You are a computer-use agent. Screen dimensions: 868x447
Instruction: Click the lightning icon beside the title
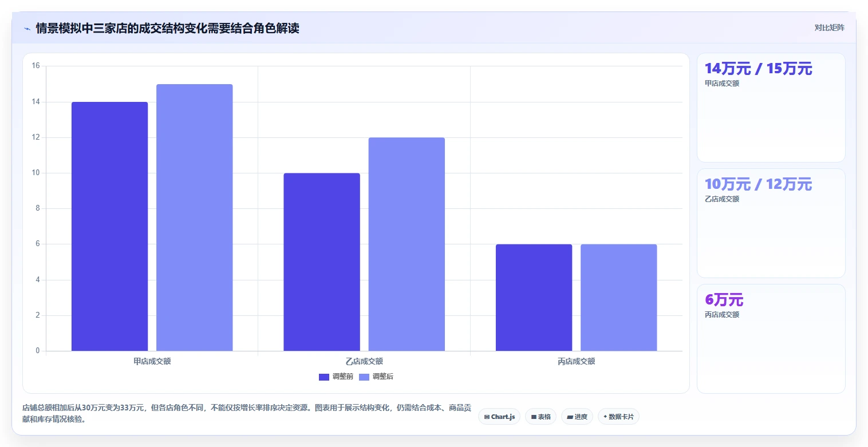click(27, 29)
